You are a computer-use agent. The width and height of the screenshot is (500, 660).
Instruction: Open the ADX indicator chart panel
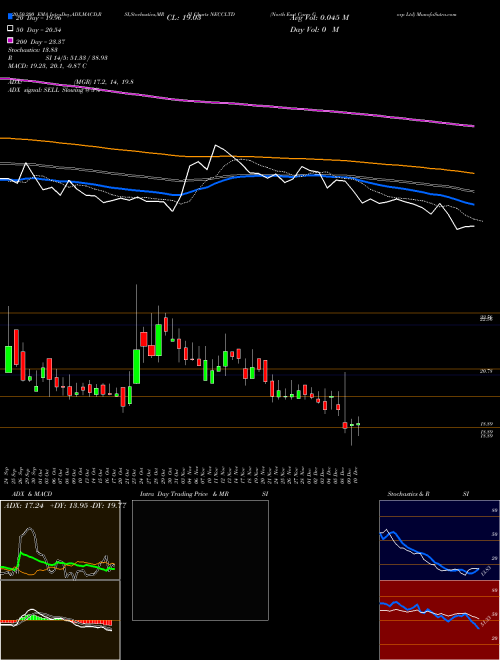point(60,540)
